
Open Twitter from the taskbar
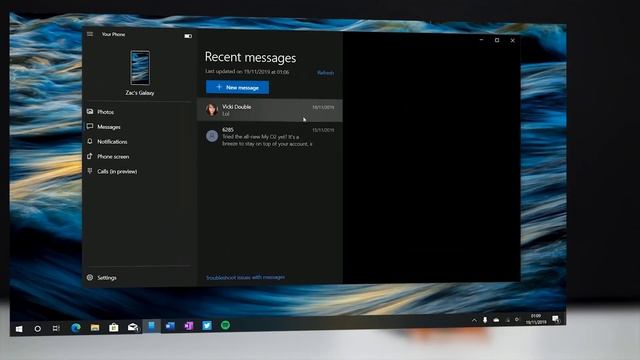point(207,325)
